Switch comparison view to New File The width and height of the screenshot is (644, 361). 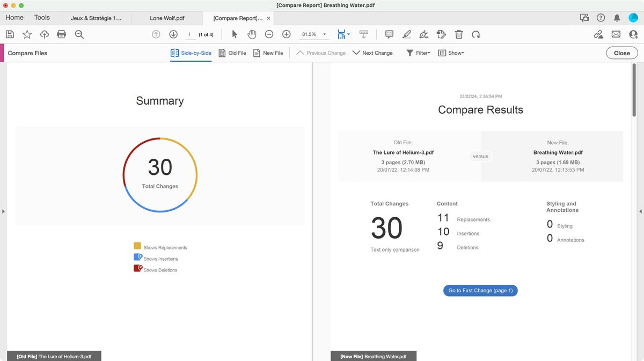point(268,53)
